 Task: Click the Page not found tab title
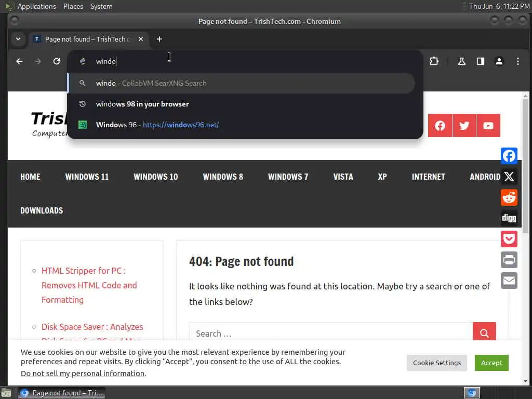(x=88, y=39)
